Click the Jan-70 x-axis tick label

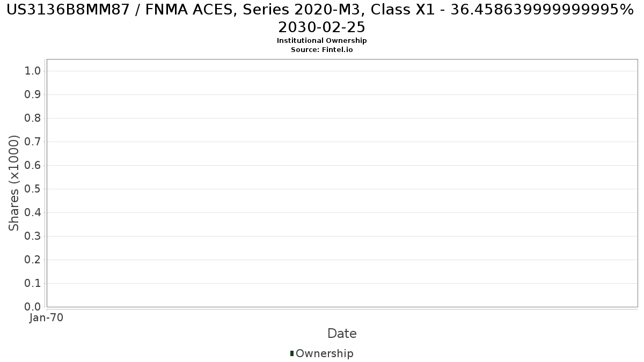[47, 318]
